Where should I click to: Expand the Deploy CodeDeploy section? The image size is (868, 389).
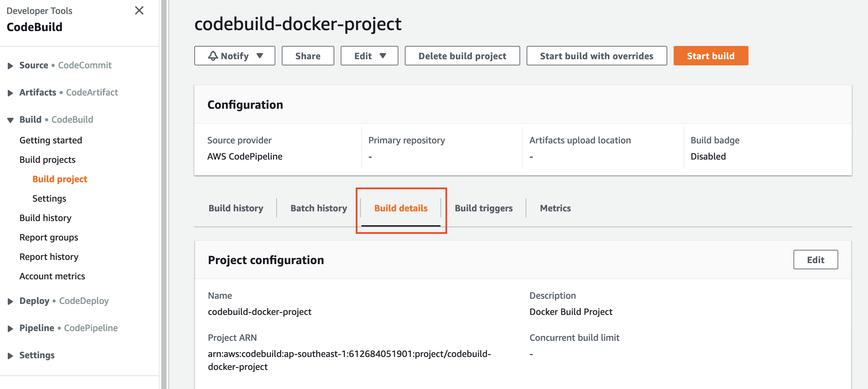(x=10, y=301)
